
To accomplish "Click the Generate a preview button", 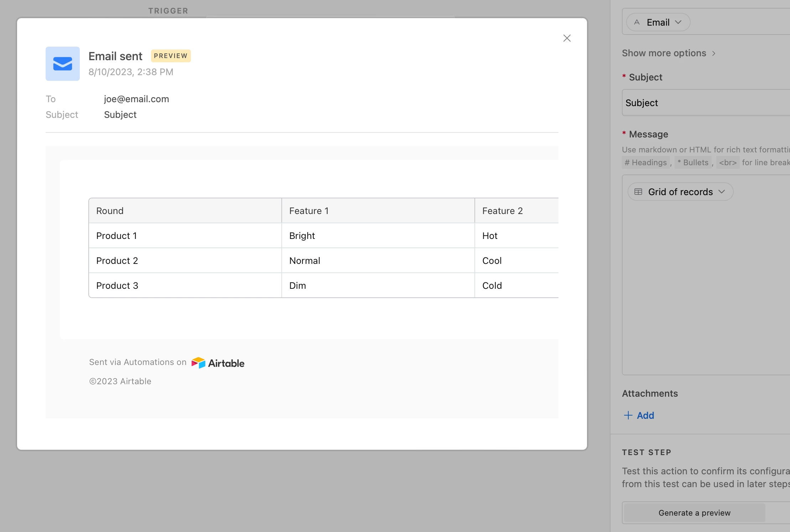I will click(694, 513).
